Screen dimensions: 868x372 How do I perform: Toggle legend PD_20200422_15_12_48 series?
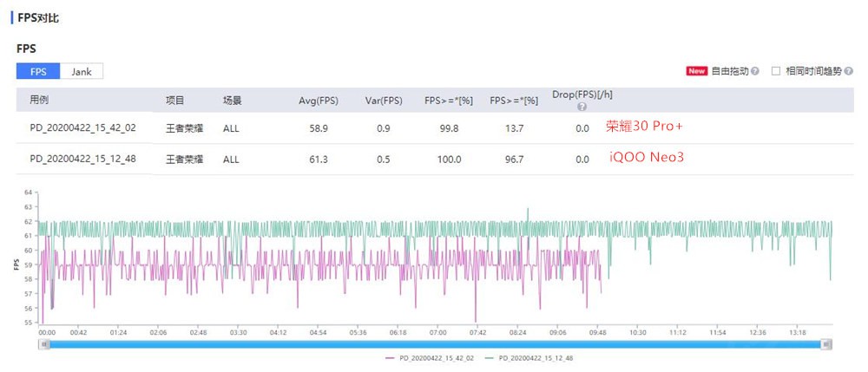click(x=529, y=358)
